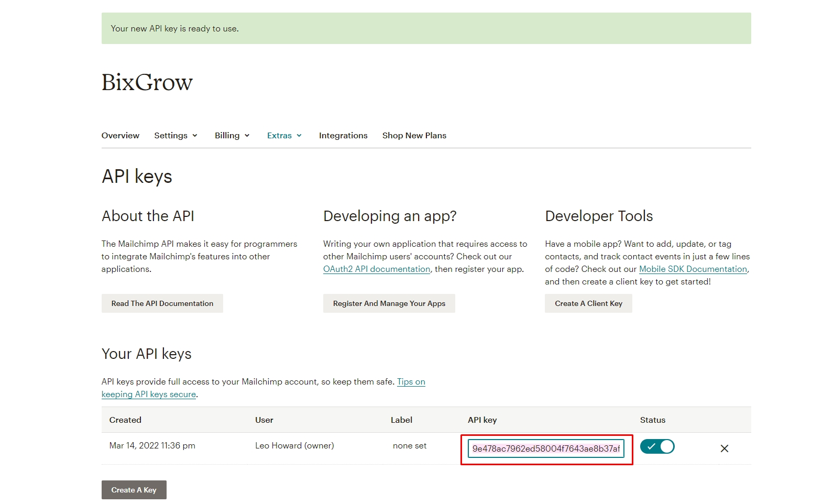This screenshot has width=834, height=504.
Task: Click the green API key ready notification
Action: tap(426, 28)
